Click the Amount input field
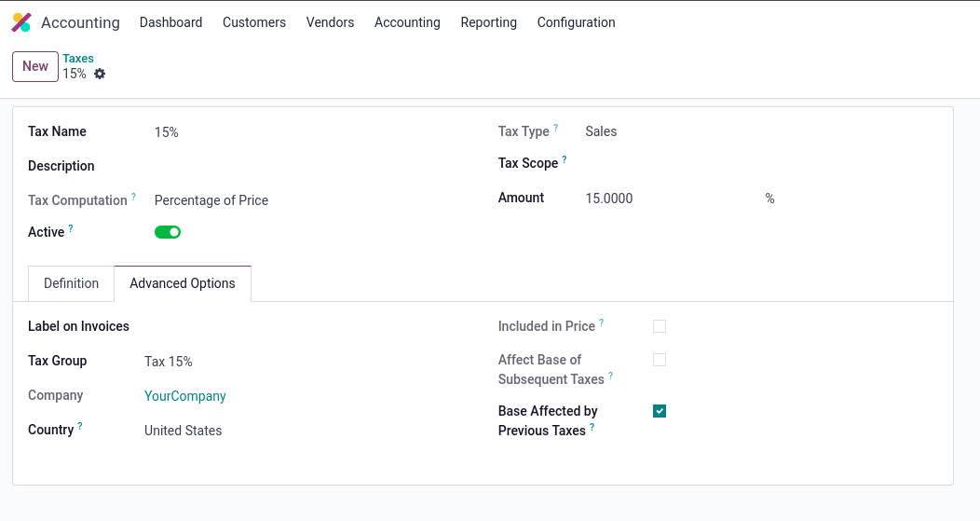Viewport: 980px width, 521px height. point(666,199)
